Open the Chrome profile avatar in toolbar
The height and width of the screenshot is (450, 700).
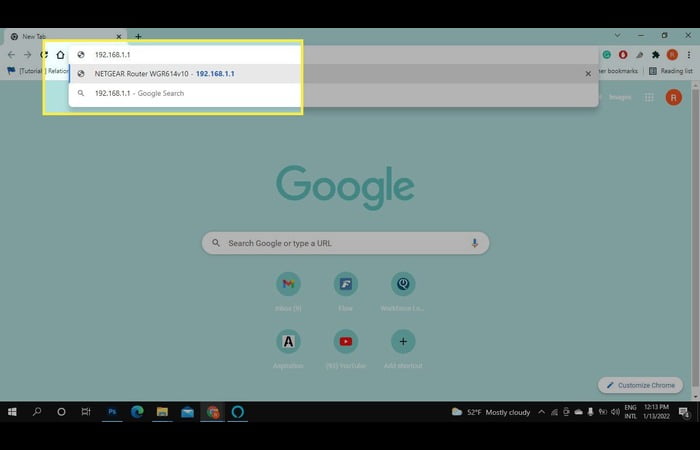tap(672, 54)
